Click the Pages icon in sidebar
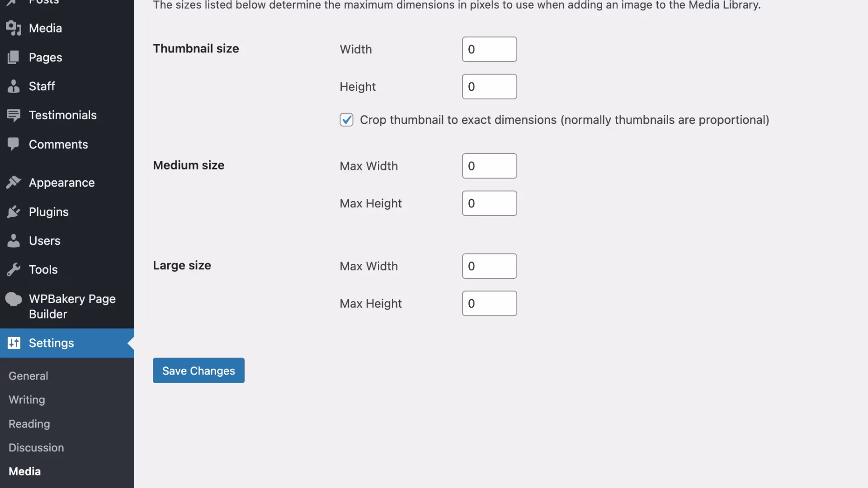Image resolution: width=868 pixels, height=488 pixels. (14, 57)
